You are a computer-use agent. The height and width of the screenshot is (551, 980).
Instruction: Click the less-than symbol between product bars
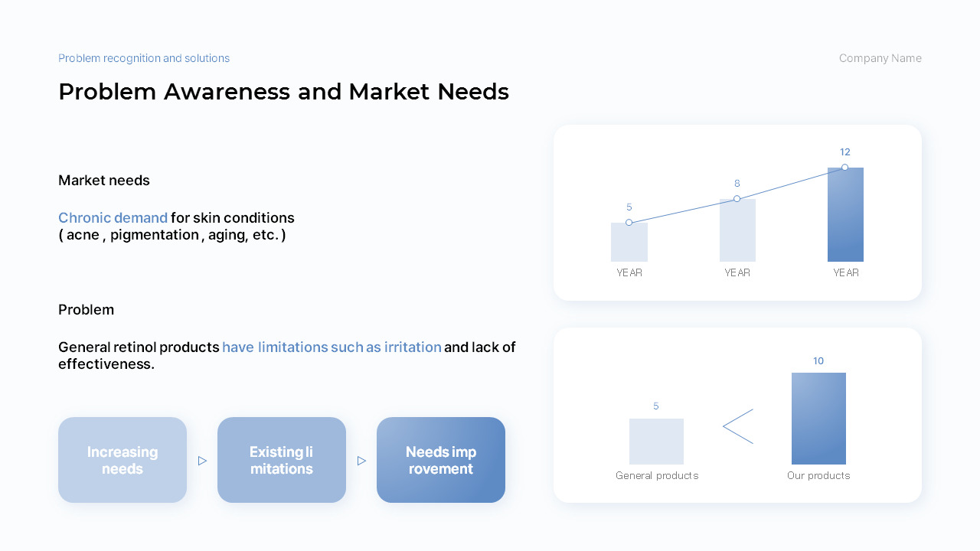tap(738, 426)
